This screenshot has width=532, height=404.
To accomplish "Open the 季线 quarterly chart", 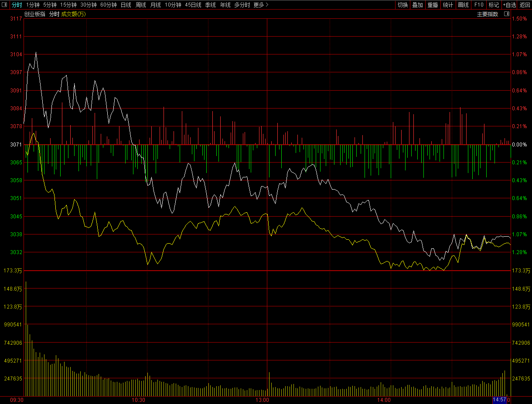I will pyautogui.click(x=211, y=5).
